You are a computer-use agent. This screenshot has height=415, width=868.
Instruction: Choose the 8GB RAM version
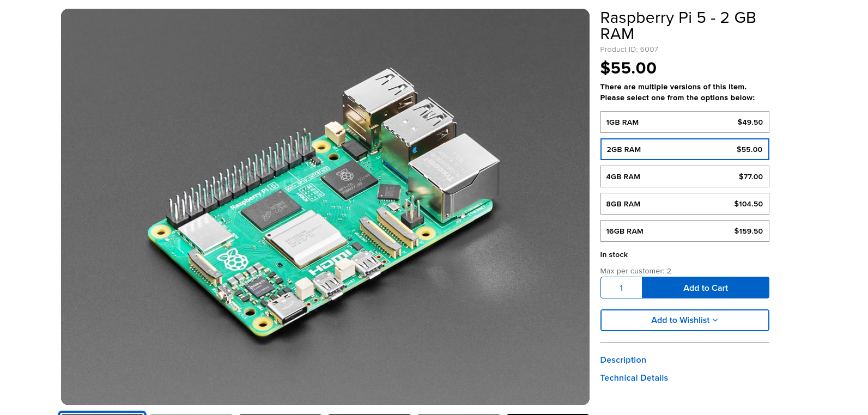coord(684,204)
